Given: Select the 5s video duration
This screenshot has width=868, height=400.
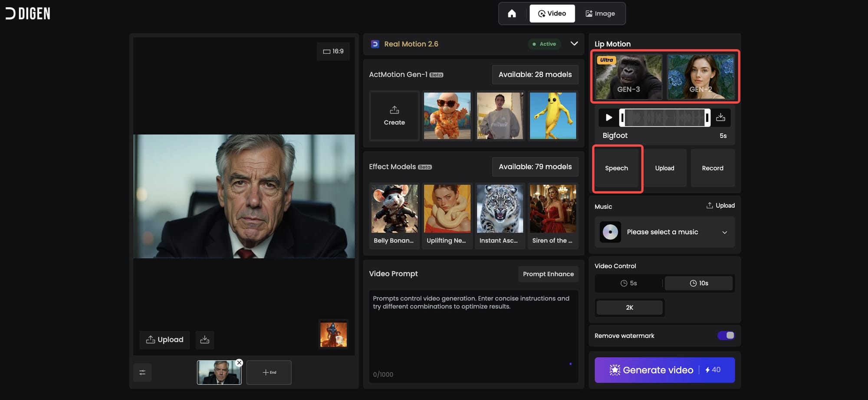Looking at the screenshot, I should click(628, 283).
